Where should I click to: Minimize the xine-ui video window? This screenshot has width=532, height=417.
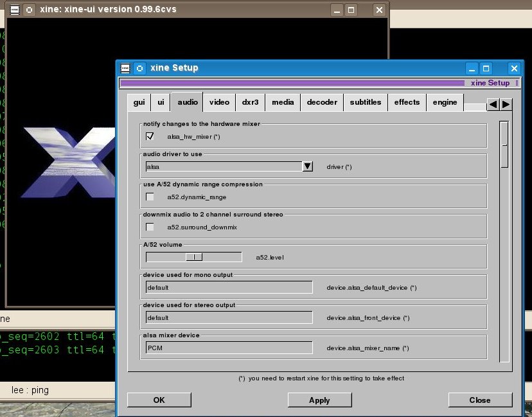pos(337,10)
